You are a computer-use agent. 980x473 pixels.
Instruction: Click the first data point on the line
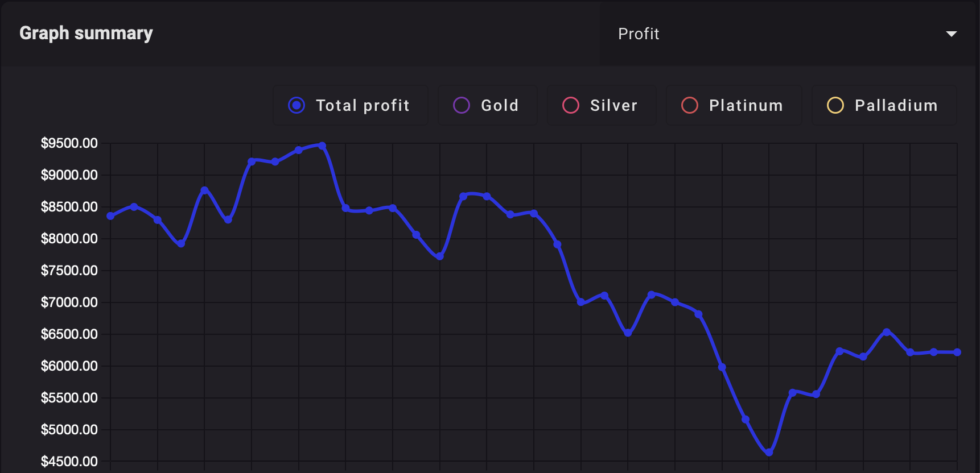(x=109, y=216)
